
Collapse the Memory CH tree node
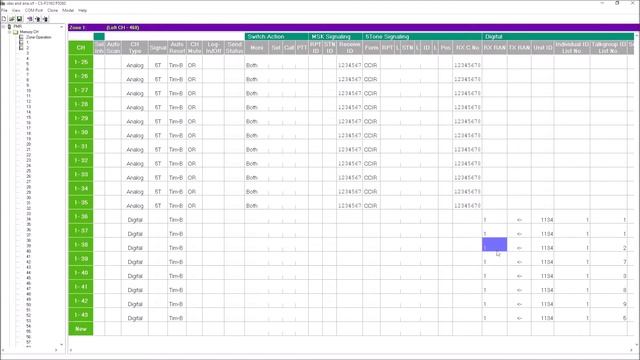[9, 32]
